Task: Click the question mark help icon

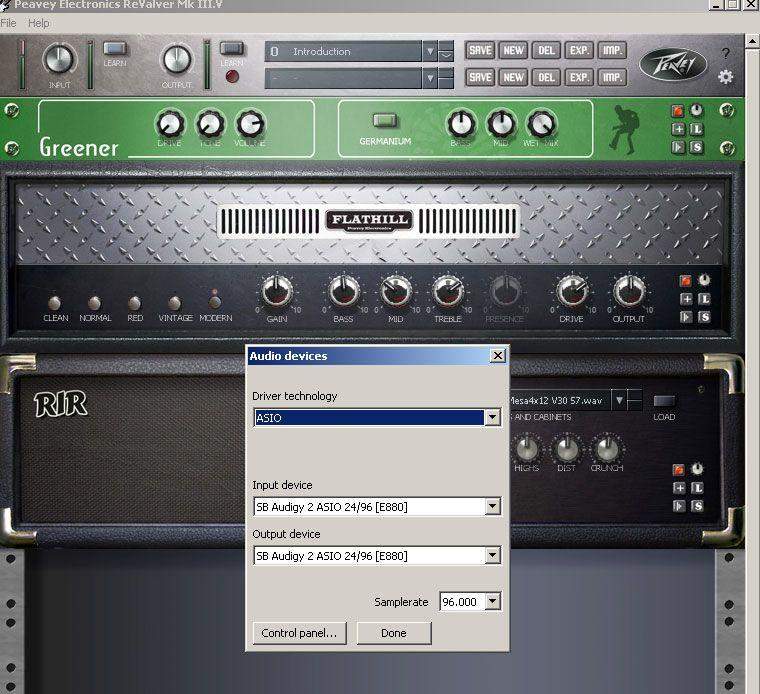Action: tap(725, 53)
